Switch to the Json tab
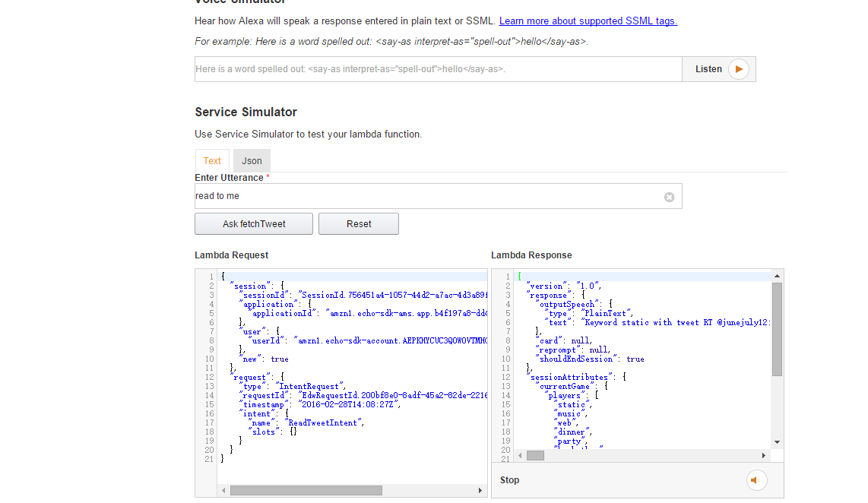The width and height of the screenshot is (868, 503). pos(252,160)
